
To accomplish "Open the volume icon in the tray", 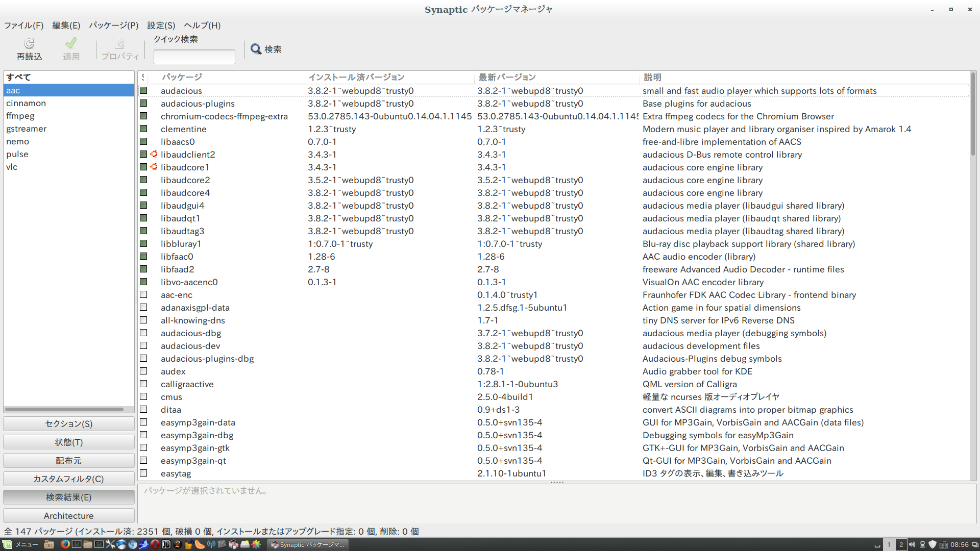I will (912, 544).
